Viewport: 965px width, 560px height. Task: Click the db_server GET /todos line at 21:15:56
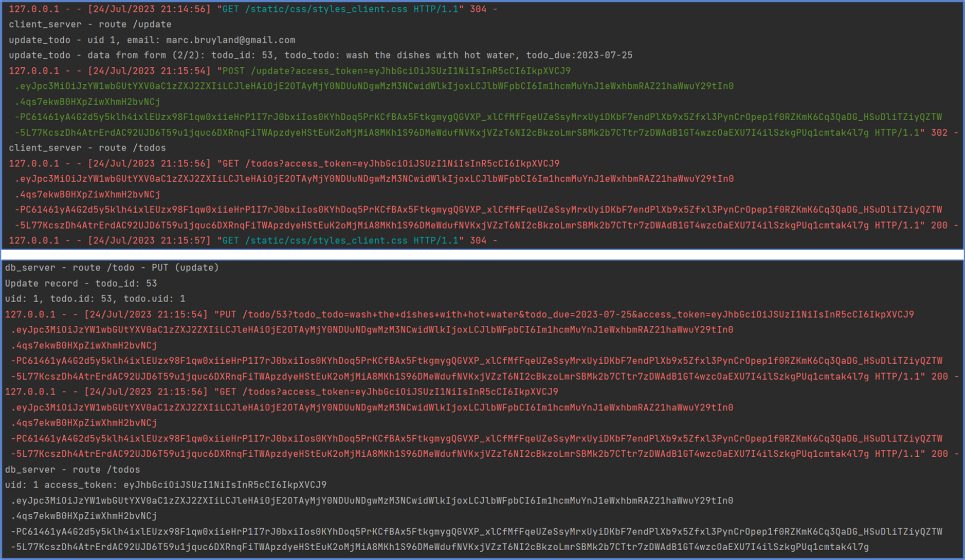(282, 392)
